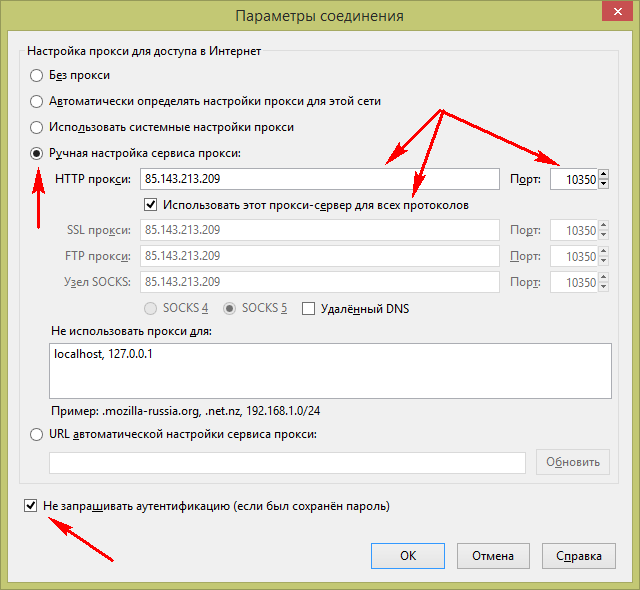Select 'Ручная настройка сервиса прокси' radio
The height and width of the screenshot is (590, 640).
click(36, 153)
